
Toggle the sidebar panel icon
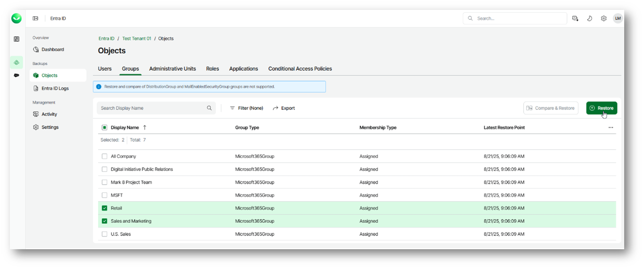tap(35, 18)
